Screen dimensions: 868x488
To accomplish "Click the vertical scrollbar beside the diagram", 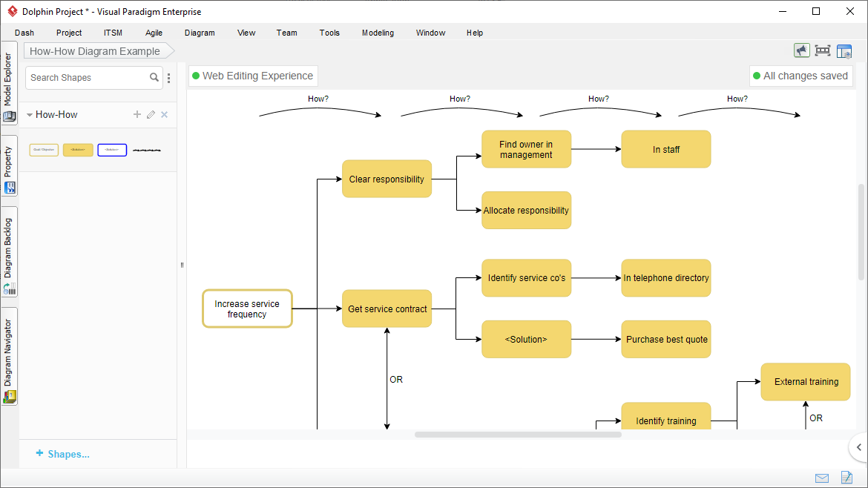I will coord(861,232).
